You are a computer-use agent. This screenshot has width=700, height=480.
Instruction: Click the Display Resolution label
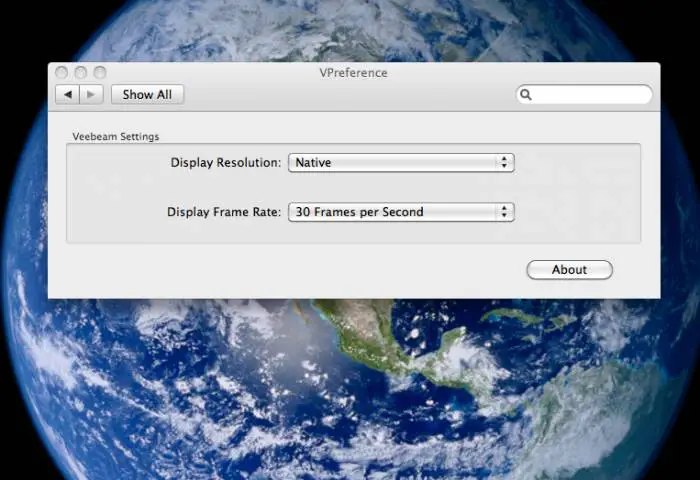point(226,163)
